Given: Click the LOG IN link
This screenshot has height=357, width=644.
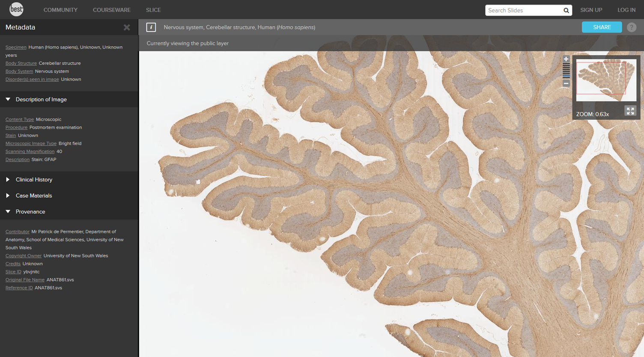Looking at the screenshot, I should tap(626, 10).
